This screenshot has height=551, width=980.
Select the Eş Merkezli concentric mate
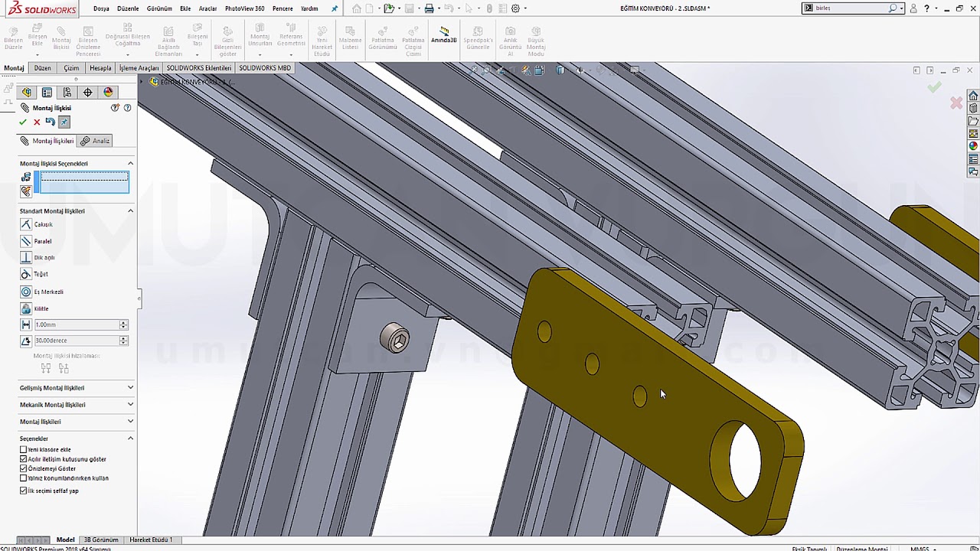[x=26, y=292]
